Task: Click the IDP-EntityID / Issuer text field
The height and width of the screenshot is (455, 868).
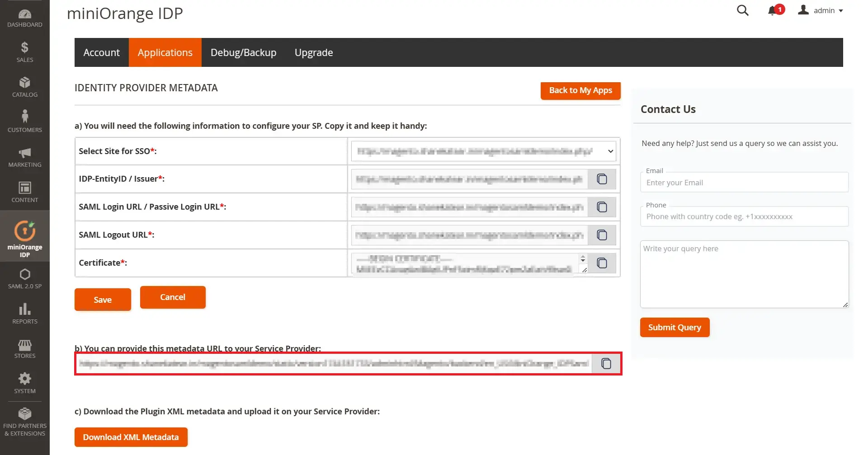Action: tap(469, 179)
